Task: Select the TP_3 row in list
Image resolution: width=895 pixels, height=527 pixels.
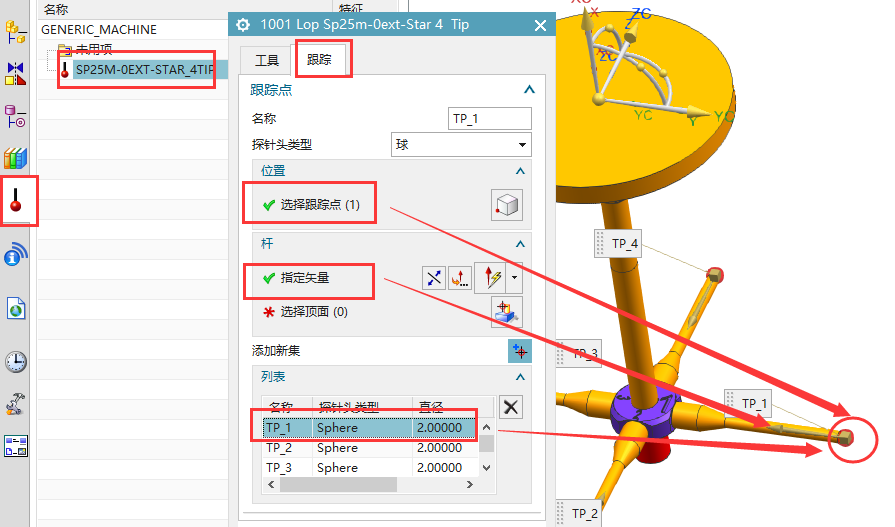Action: pyautogui.click(x=369, y=468)
